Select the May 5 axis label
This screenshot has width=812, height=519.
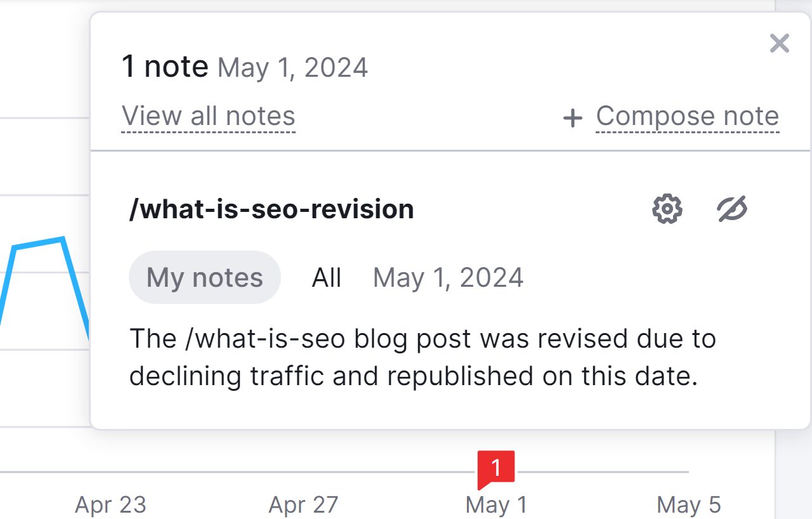tap(689, 504)
